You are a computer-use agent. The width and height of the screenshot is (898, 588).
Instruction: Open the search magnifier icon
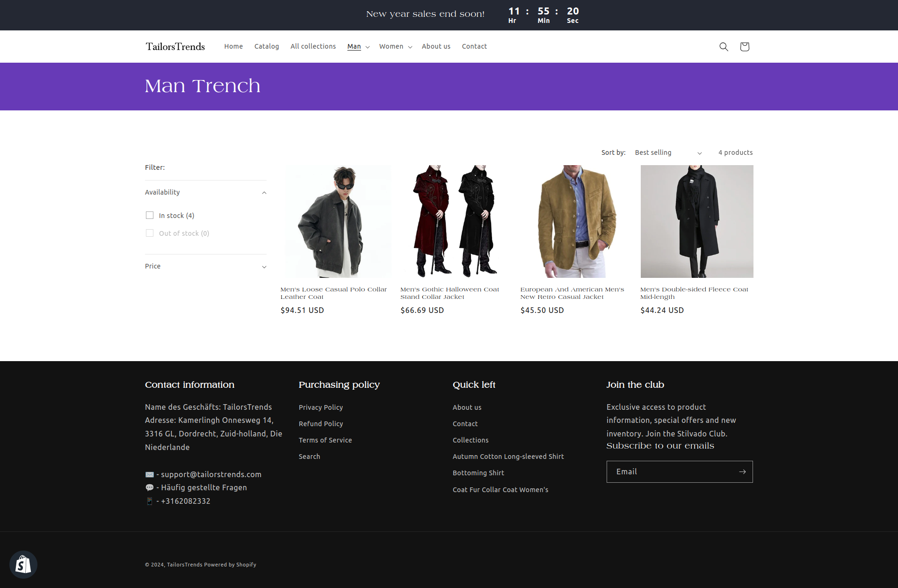click(724, 47)
